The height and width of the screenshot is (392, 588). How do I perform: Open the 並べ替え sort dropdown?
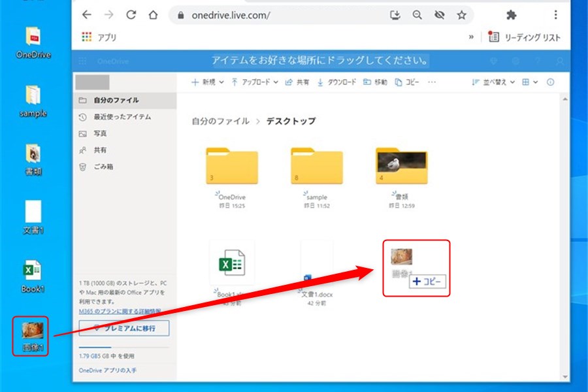pyautogui.click(x=493, y=82)
